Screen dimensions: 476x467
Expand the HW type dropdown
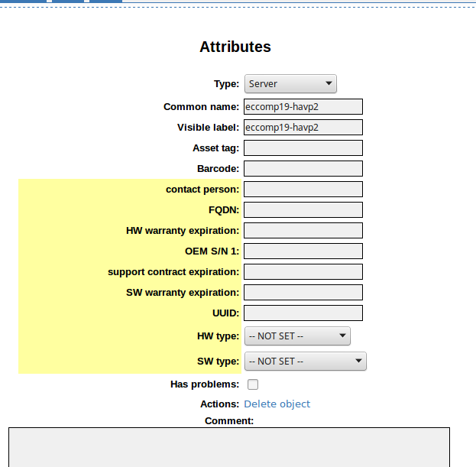[x=296, y=336]
